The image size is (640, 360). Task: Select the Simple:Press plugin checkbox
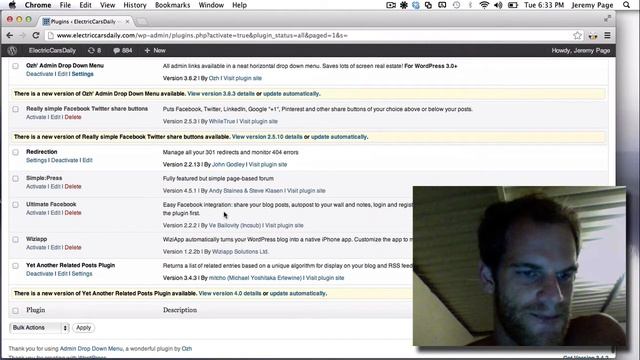16,178
